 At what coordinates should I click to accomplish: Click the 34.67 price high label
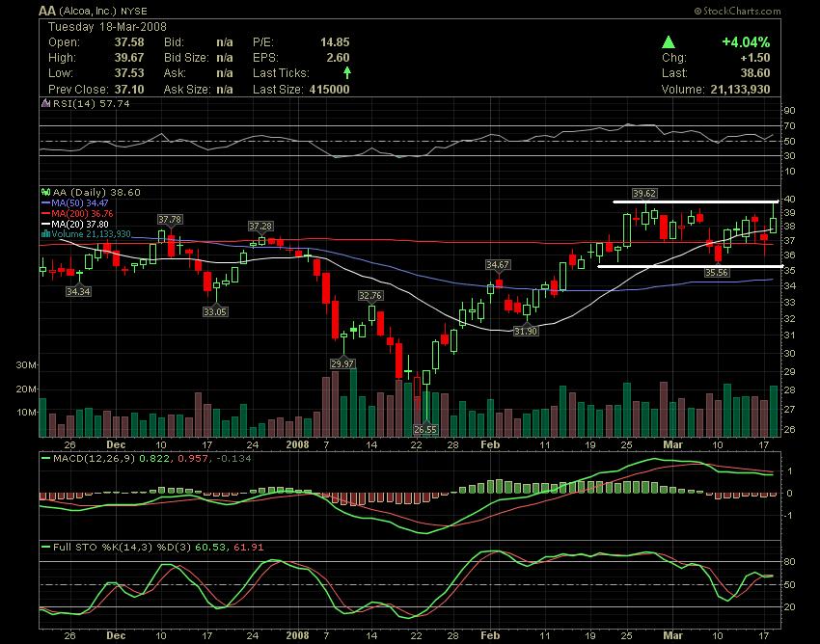click(x=498, y=265)
